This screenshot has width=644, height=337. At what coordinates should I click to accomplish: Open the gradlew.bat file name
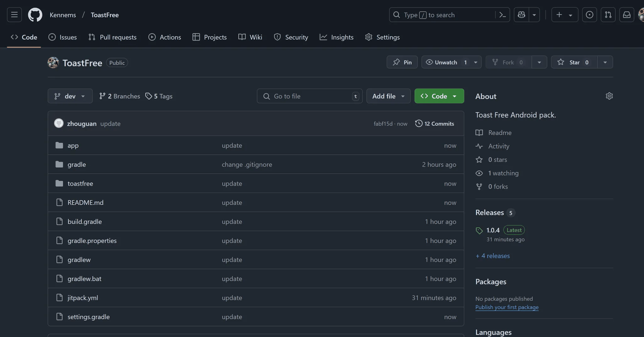click(x=84, y=279)
